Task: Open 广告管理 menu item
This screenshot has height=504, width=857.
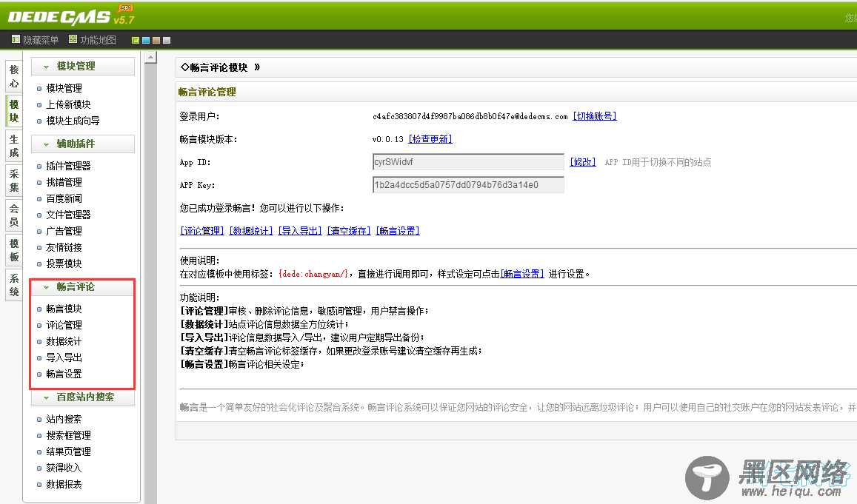Action: 64,231
